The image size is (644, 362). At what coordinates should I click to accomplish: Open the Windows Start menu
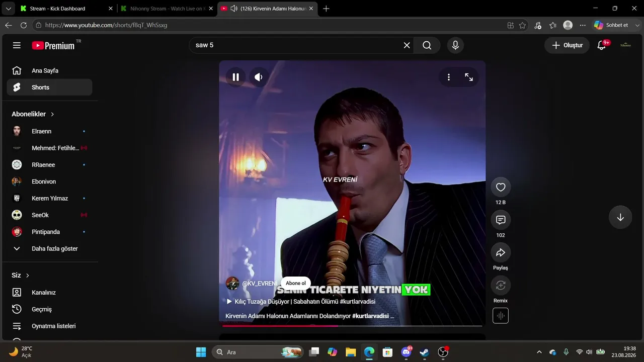[x=201, y=352]
